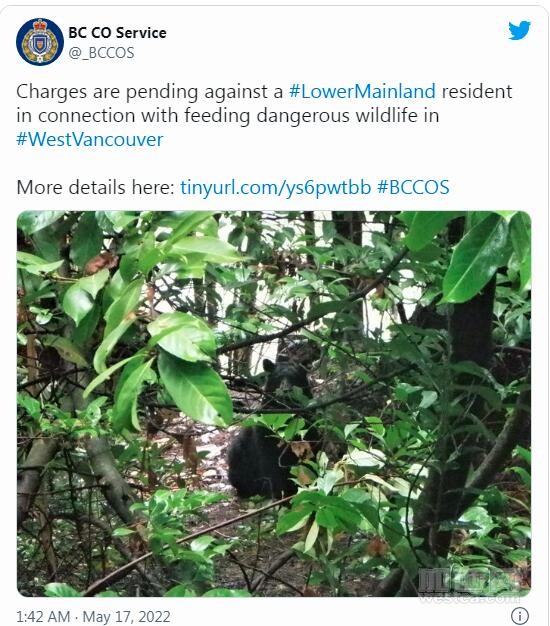Click the Twitter bird logo icon

pos(519,30)
